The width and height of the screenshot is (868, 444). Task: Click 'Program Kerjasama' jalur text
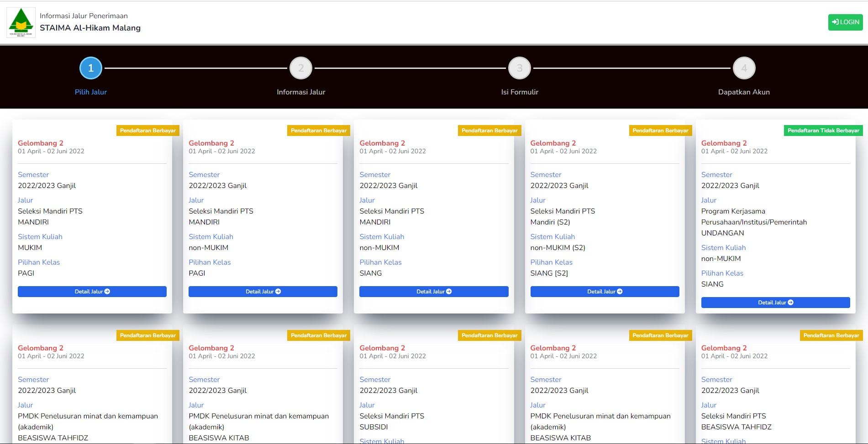733,211
